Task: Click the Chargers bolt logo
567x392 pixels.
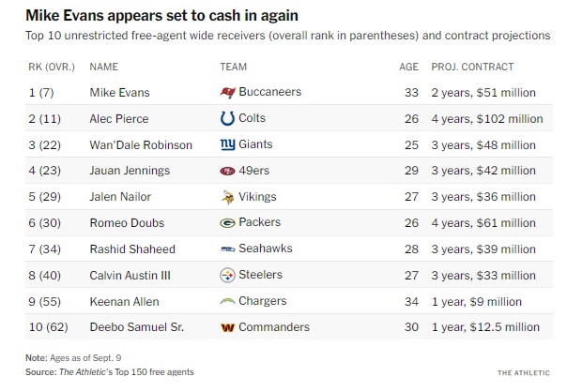Action: click(227, 302)
